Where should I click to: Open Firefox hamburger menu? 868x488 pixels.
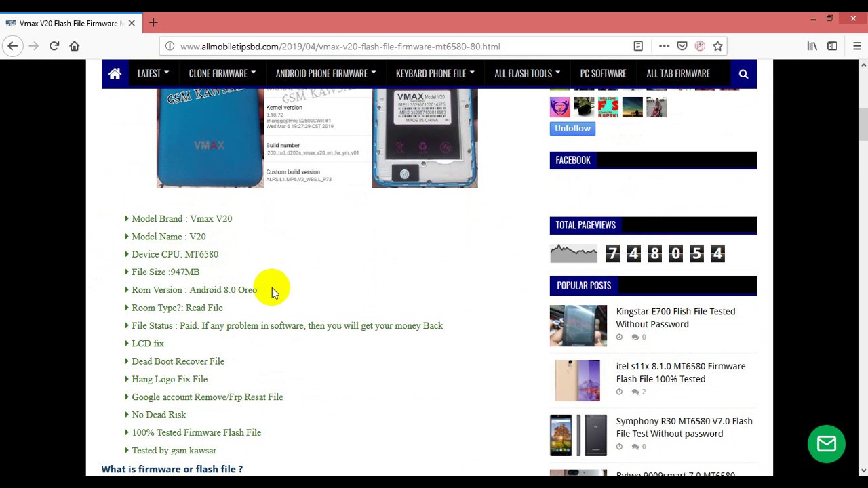[x=857, y=46]
